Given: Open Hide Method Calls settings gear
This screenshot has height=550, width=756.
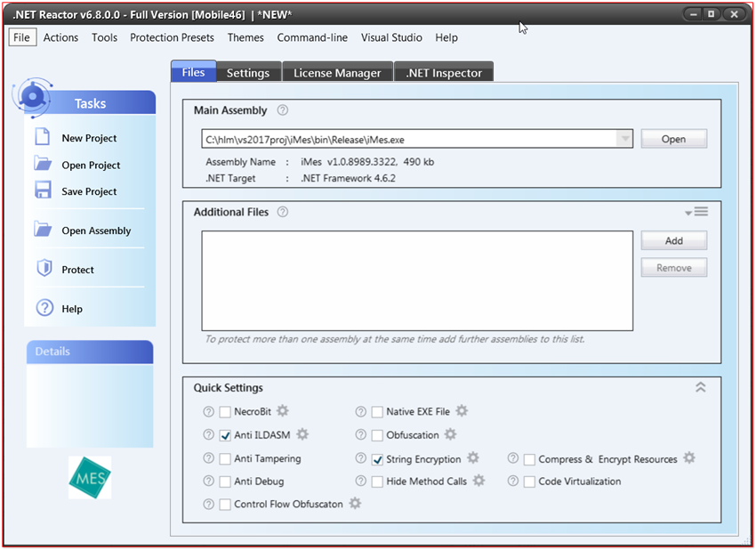Looking at the screenshot, I should tap(479, 481).
